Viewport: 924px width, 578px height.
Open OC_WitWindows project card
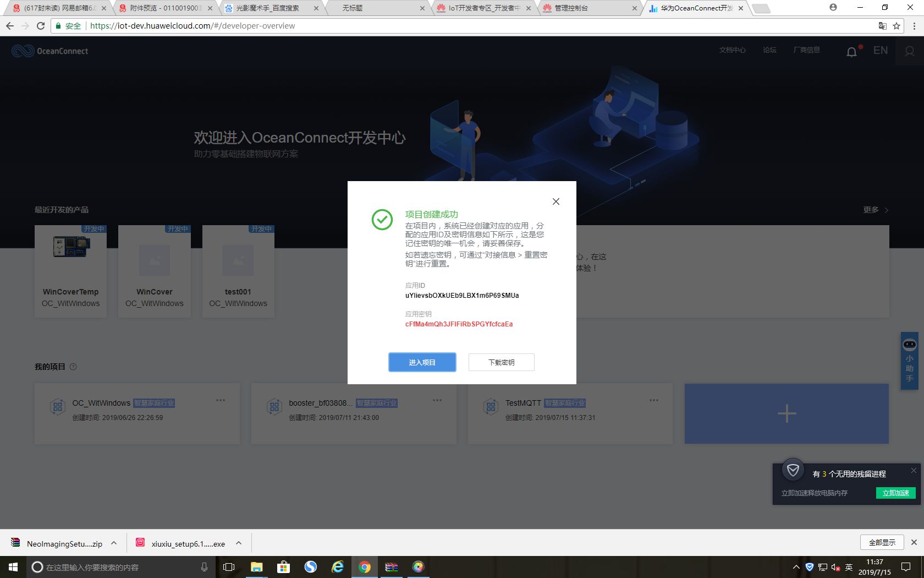pos(137,413)
